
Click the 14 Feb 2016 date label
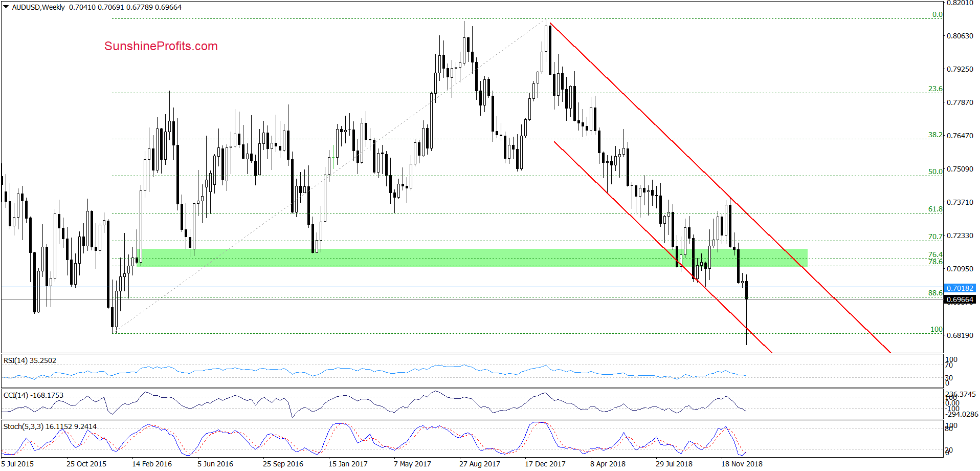point(152,464)
